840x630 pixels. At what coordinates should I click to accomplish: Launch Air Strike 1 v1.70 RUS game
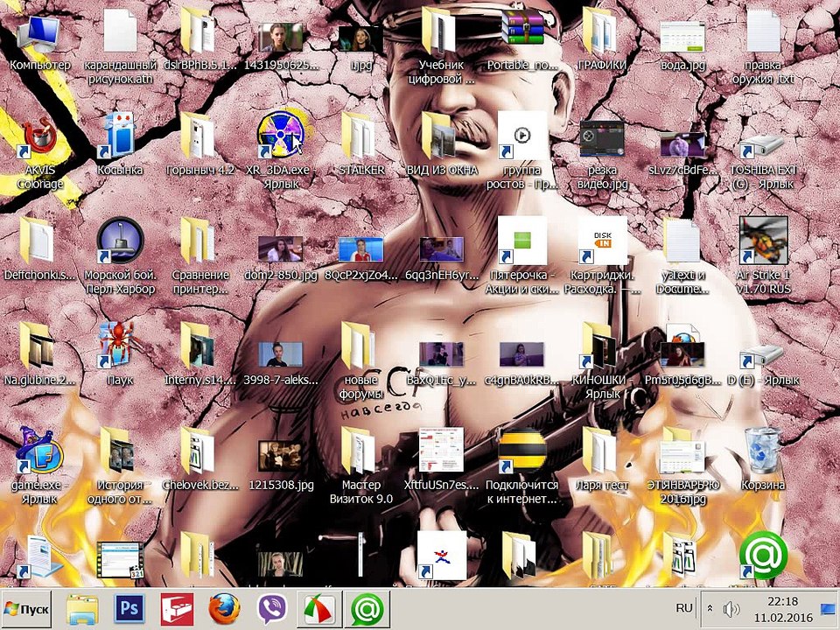click(x=763, y=241)
